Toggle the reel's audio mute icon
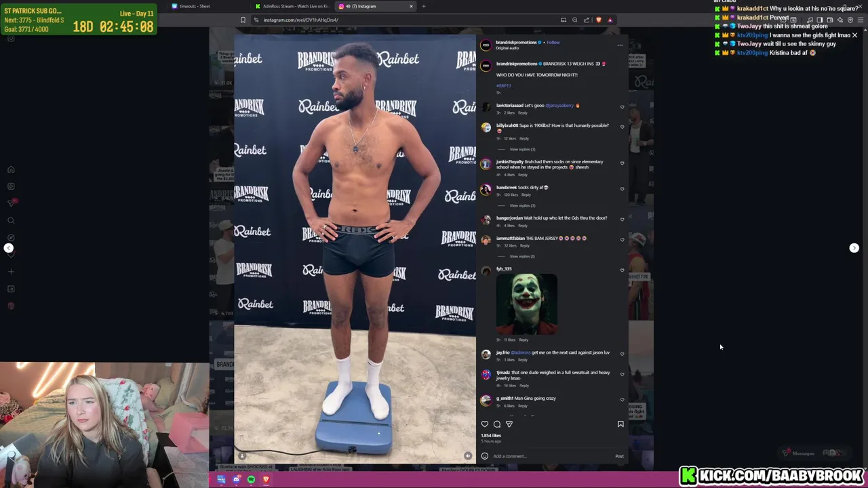 tap(468, 456)
